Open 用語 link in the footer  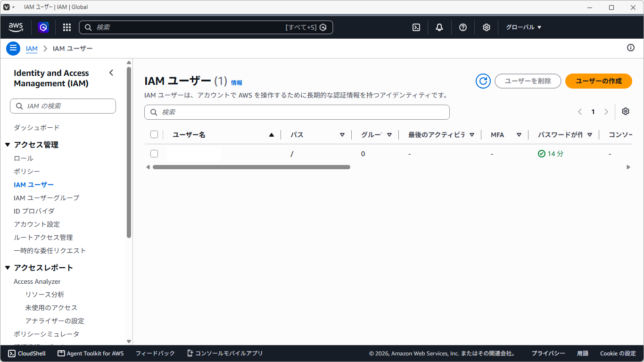point(583,354)
